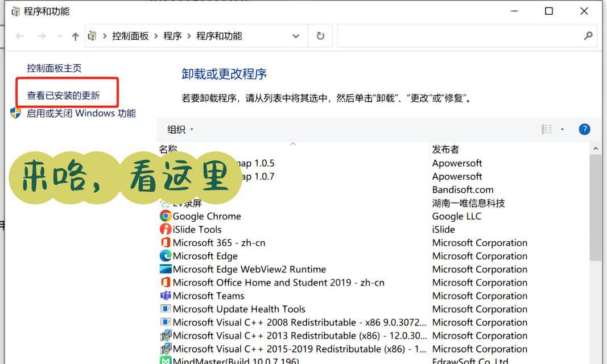This screenshot has width=607, height=364.
Task: Click the 程序和功能 title bar icon
Action: tap(15, 11)
